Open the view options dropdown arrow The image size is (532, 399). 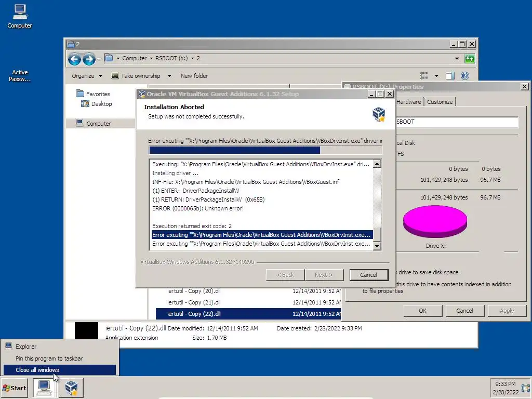point(436,76)
